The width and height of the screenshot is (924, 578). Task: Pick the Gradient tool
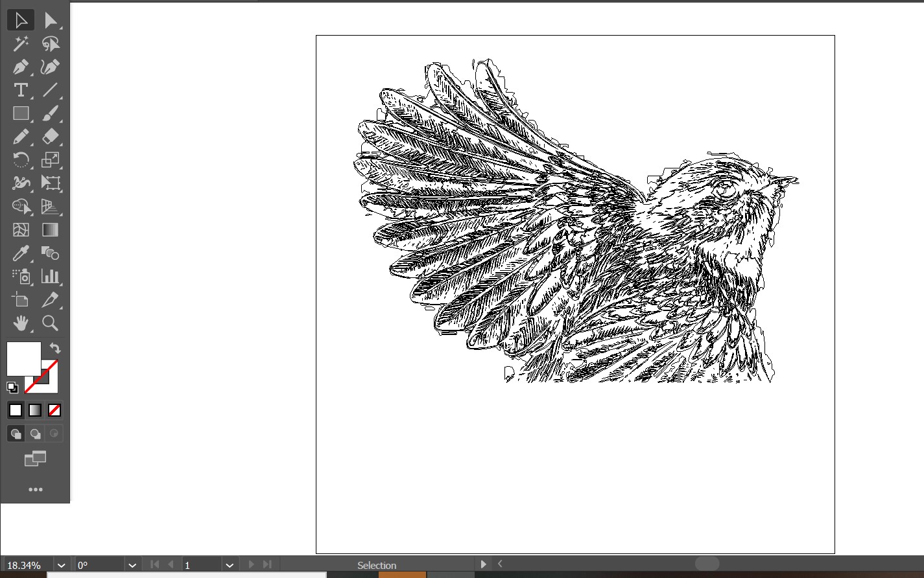click(51, 230)
